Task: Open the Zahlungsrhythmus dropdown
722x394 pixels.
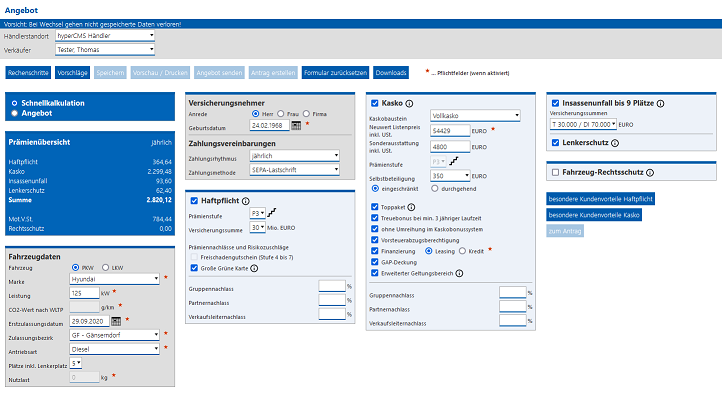Action: (295, 156)
